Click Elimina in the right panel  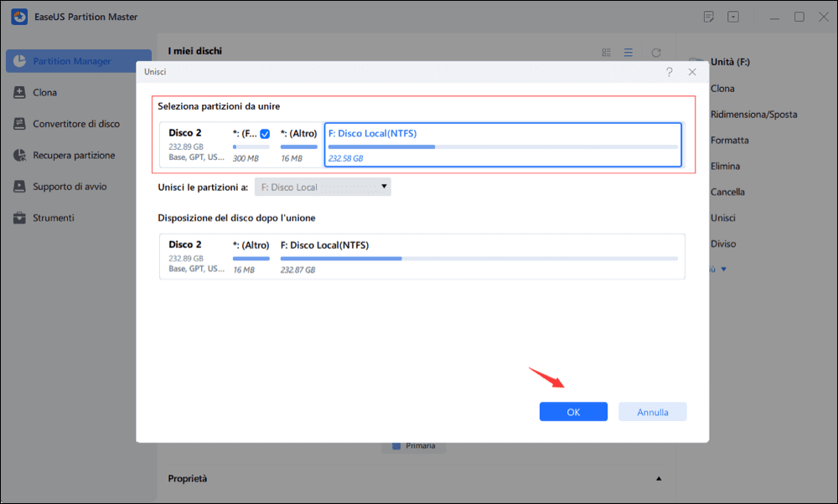coord(725,166)
